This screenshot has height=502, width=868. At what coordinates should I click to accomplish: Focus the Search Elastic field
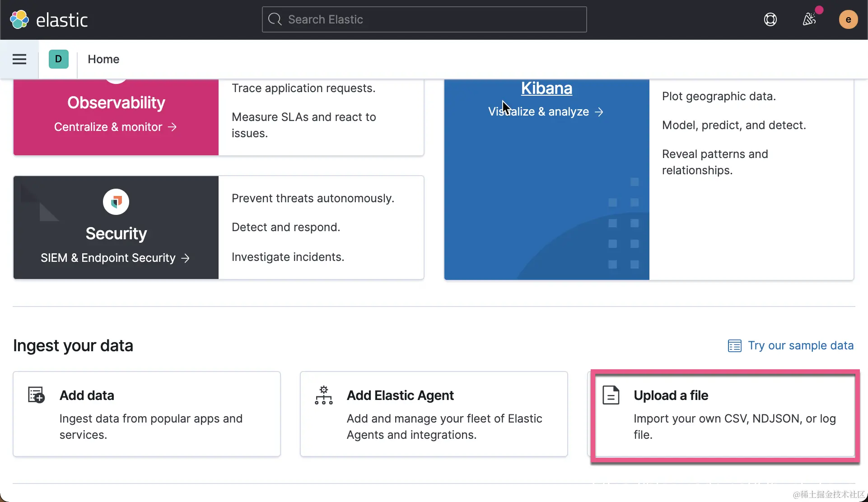[425, 19]
